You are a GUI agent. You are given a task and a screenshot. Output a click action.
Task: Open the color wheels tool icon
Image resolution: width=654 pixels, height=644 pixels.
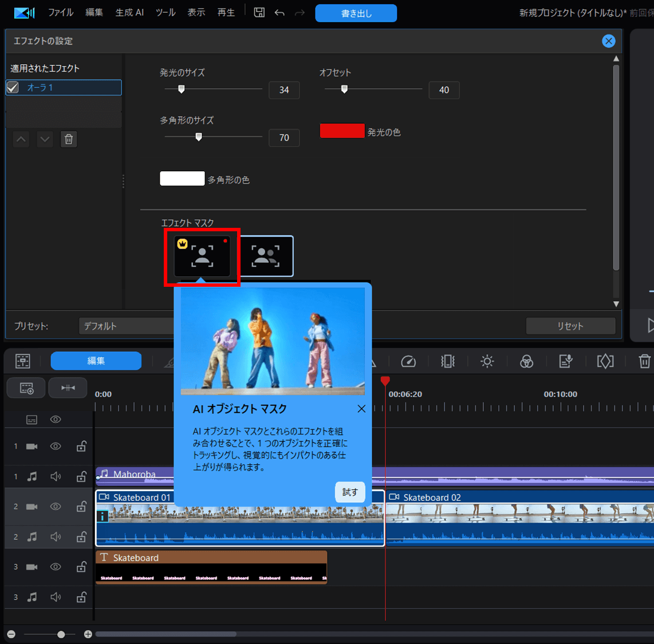coord(526,361)
